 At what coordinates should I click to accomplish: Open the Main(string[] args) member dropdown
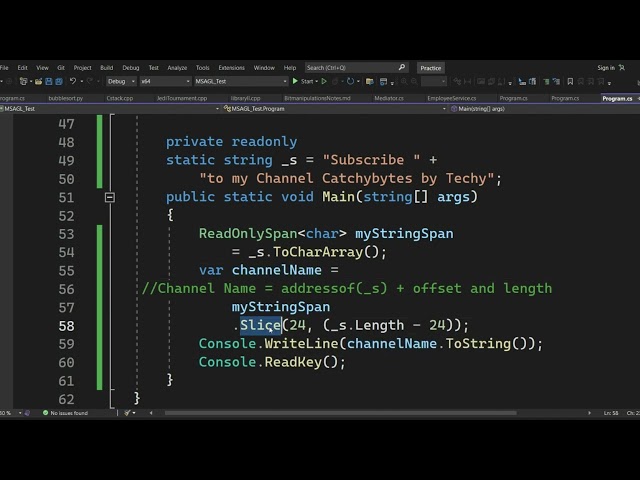(x=544, y=109)
